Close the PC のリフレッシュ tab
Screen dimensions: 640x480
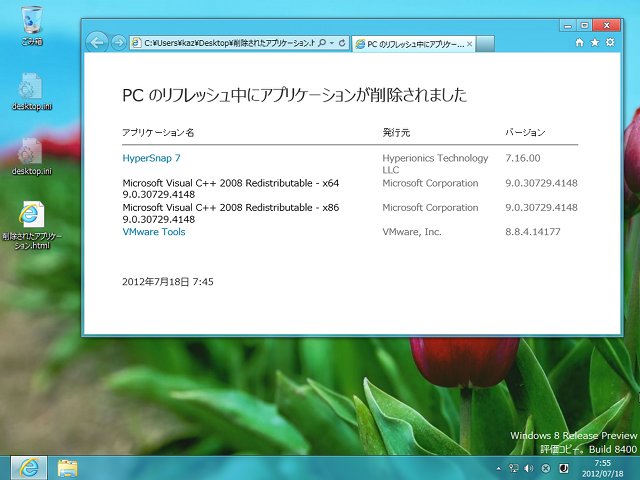click(x=469, y=44)
